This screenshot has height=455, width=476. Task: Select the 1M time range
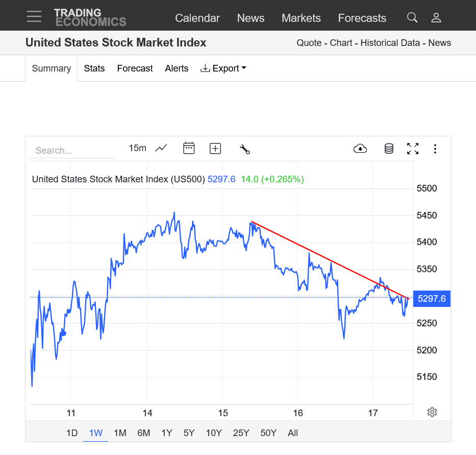point(120,433)
